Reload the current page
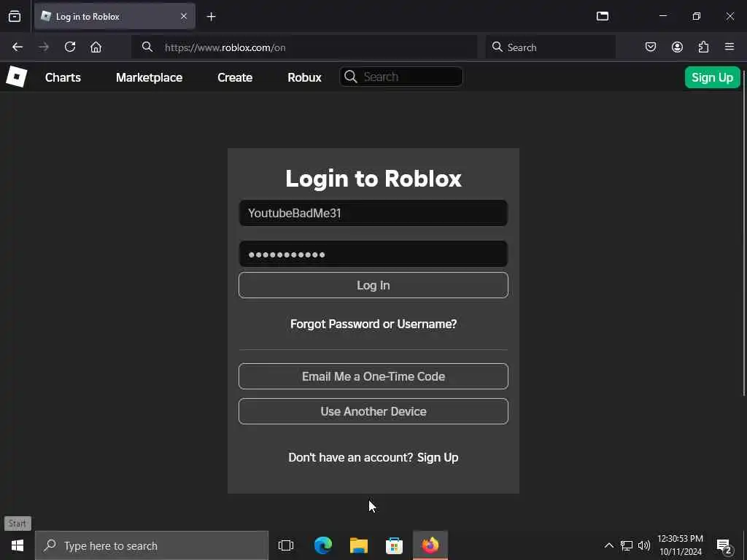The height and width of the screenshot is (560, 747). (x=70, y=47)
